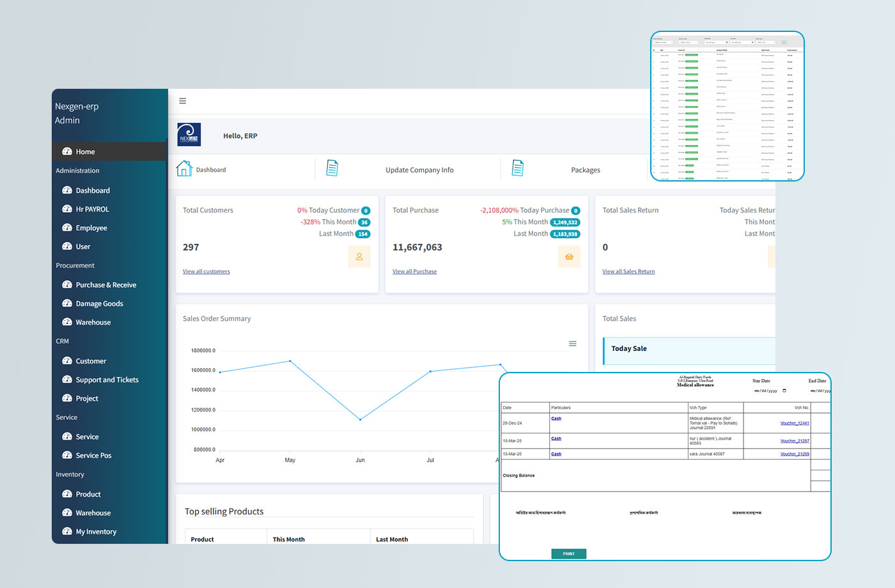Click the Packages document icon
This screenshot has width=895, height=588.
[517, 168]
